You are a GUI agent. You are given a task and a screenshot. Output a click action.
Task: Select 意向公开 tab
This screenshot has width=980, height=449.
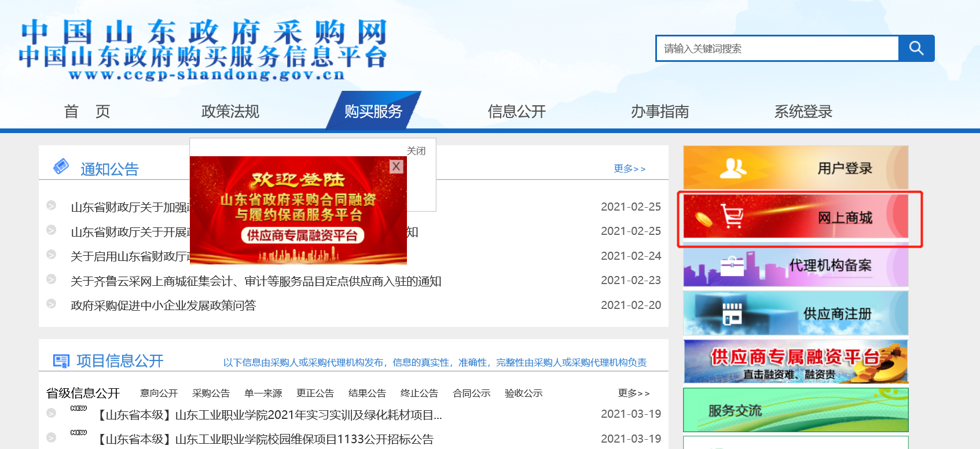pyautogui.click(x=159, y=393)
